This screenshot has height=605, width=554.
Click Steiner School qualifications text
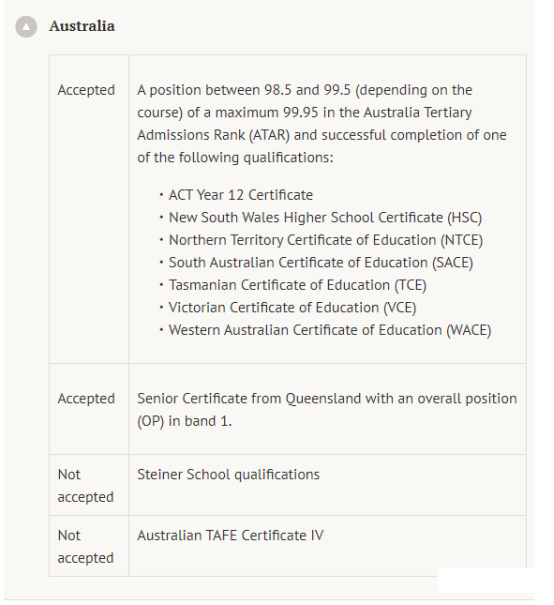point(228,475)
